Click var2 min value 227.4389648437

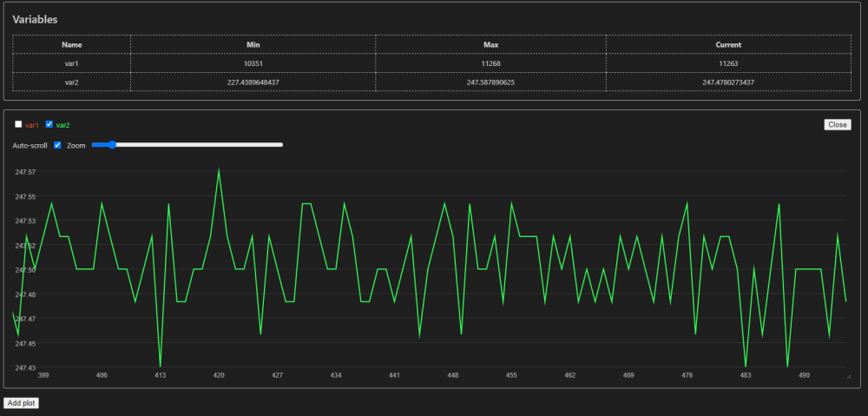click(x=253, y=82)
